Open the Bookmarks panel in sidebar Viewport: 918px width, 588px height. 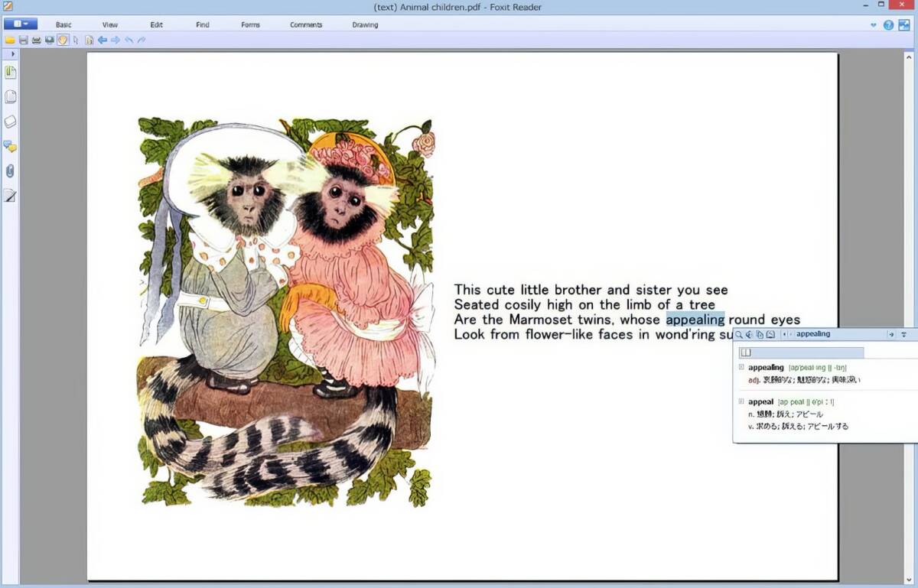[x=10, y=73]
